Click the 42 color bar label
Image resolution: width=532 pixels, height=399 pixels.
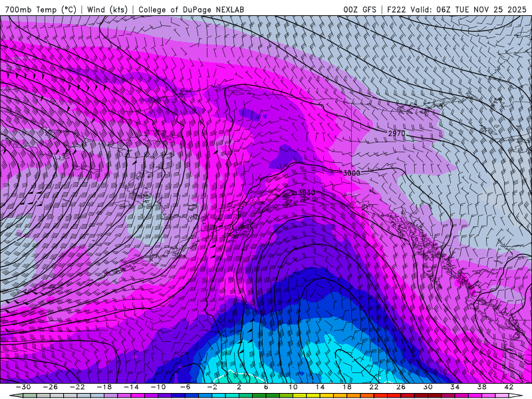pyautogui.click(x=509, y=387)
